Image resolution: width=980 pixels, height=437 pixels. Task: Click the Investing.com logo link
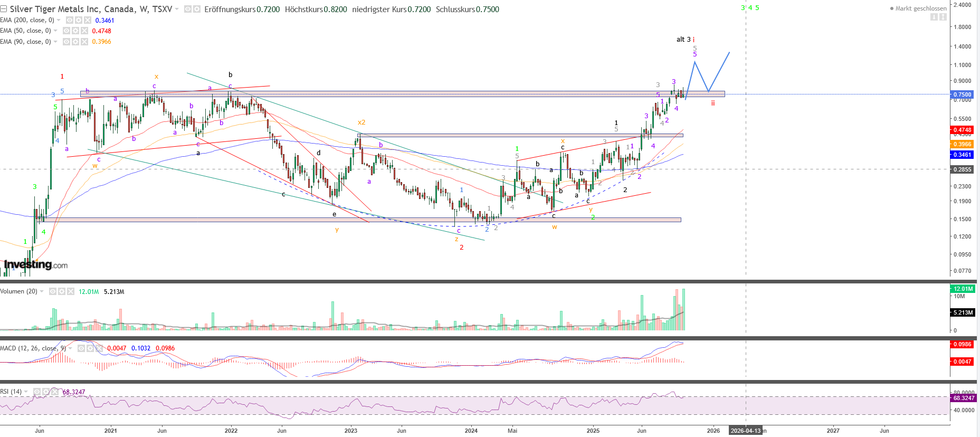click(x=36, y=264)
